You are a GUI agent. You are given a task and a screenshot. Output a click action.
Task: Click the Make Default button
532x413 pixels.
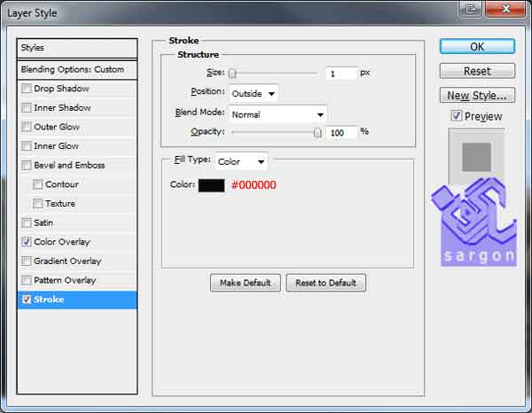[x=246, y=283]
